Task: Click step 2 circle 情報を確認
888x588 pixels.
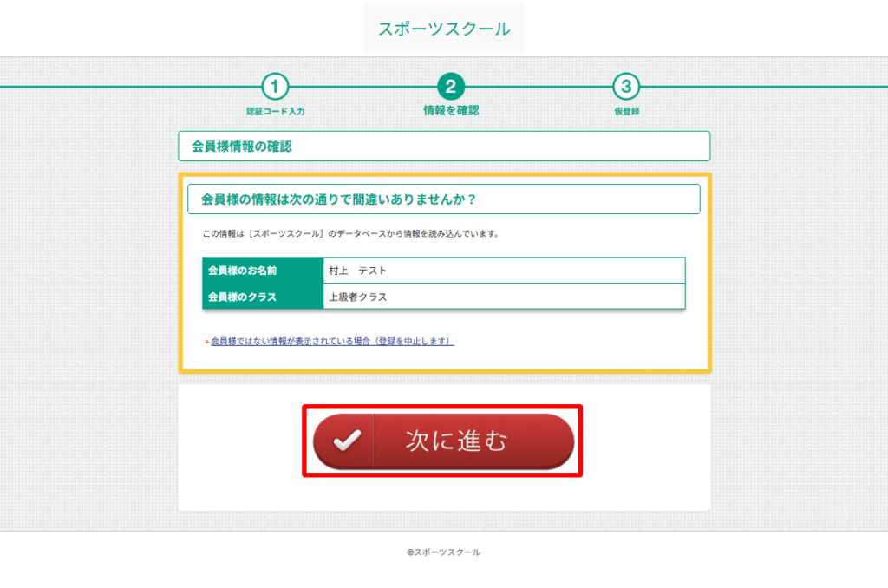Action: pos(451,87)
